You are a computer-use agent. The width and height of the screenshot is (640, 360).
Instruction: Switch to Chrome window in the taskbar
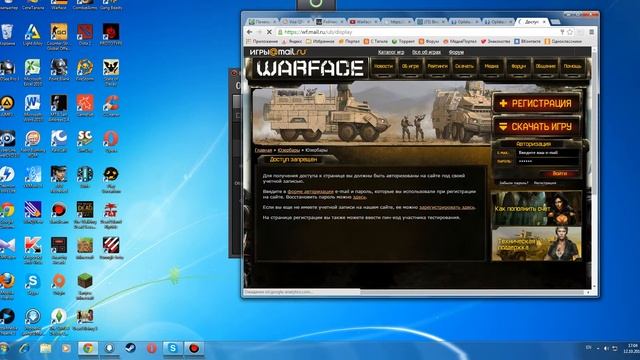point(88,349)
